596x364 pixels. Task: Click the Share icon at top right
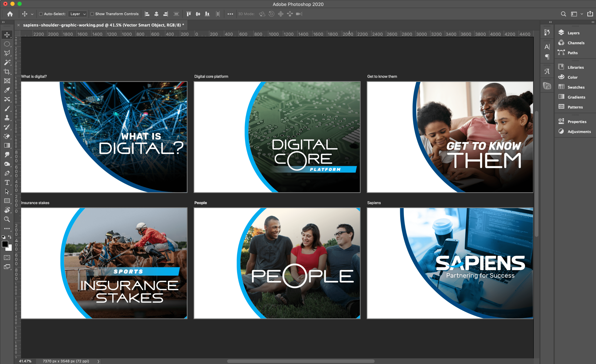pyautogui.click(x=590, y=14)
